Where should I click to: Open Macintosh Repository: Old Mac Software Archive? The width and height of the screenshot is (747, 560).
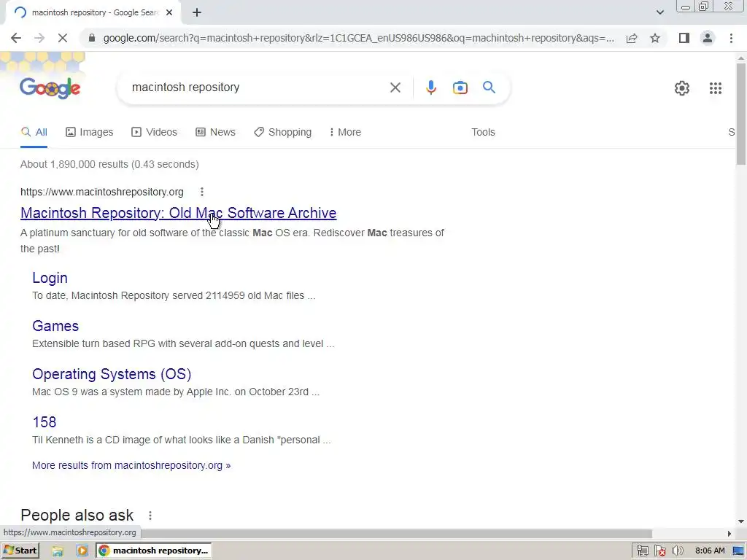(x=178, y=213)
